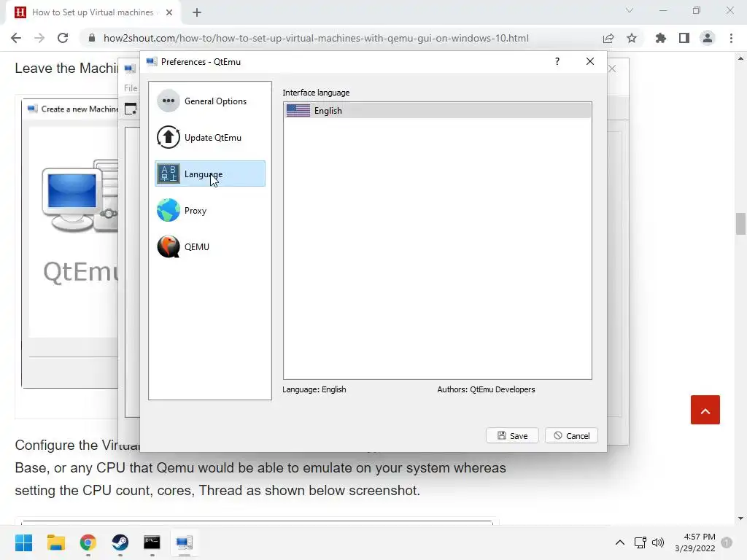
Task: Show hidden system tray icons
Action: (x=620, y=542)
